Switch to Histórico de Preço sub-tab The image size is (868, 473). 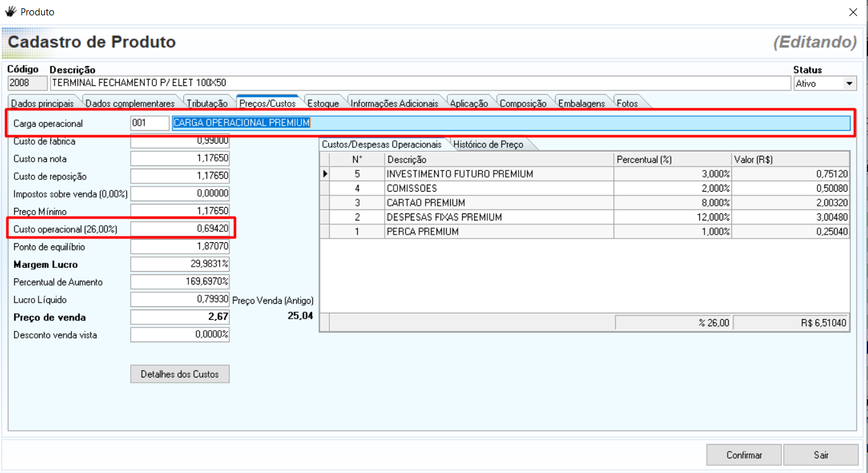point(488,144)
